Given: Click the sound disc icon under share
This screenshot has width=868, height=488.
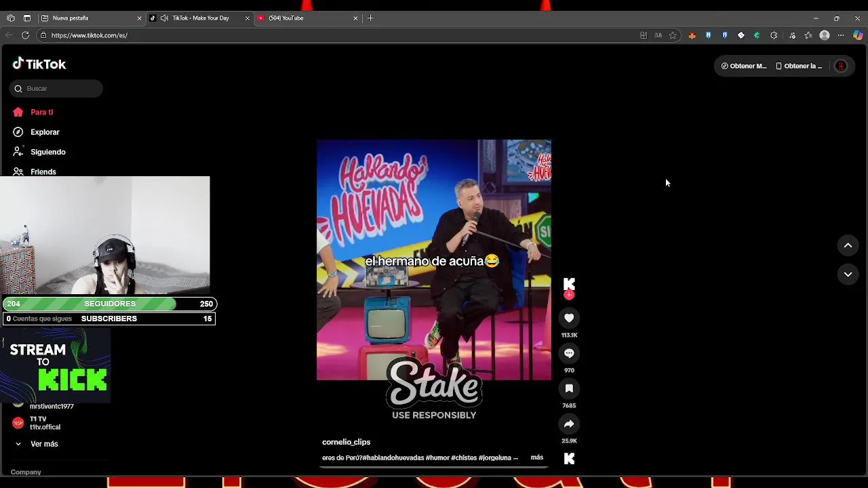Looking at the screenshot, I should pos(569,459).
